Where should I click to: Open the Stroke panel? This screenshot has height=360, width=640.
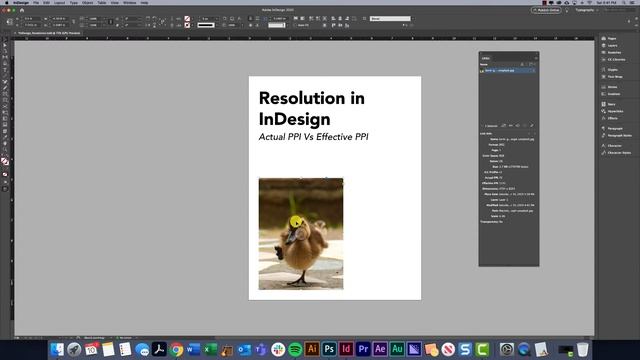click(612, 87)
